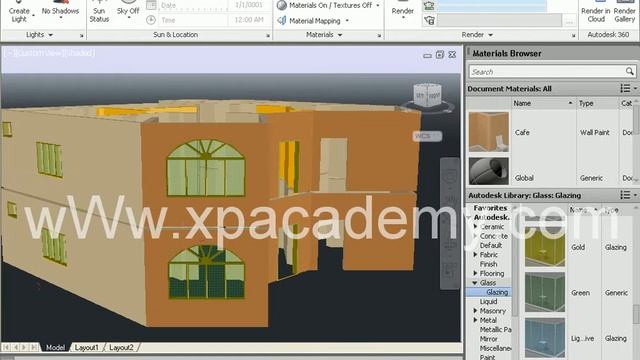Collapse the Glass category
The height and width of the screenshot is (360, 640).
click(475, 283)
